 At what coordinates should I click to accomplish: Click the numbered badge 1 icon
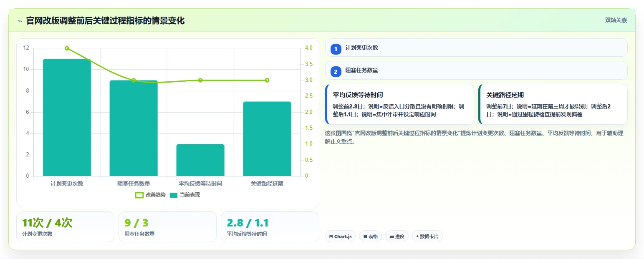point(336,49)
